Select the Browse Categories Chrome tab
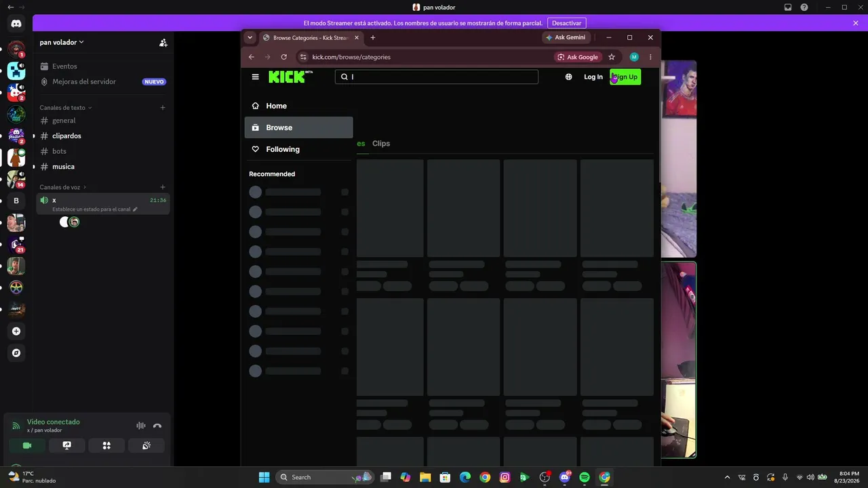Screen dimensions: 868x488 click(311, 38)
